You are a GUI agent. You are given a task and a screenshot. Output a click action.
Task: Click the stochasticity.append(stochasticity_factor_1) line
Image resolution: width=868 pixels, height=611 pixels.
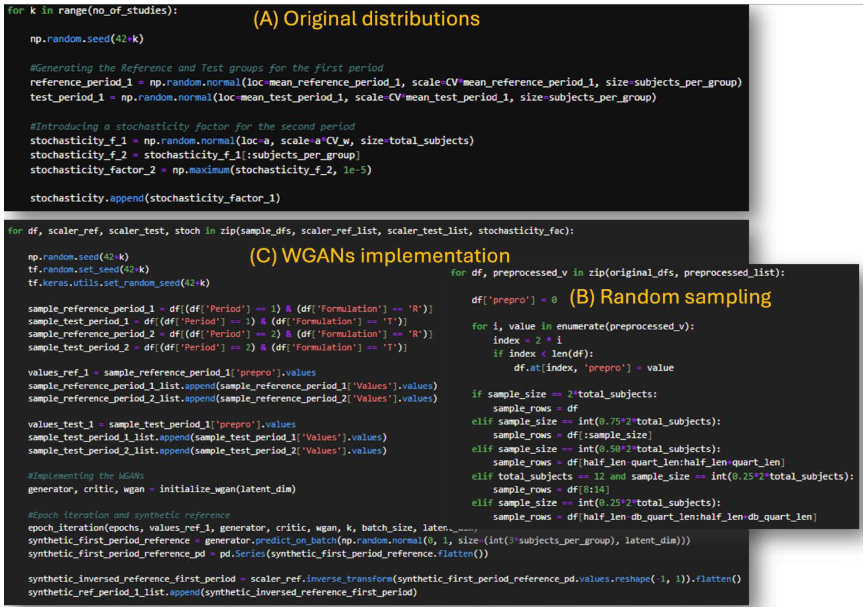pos(155,198)
